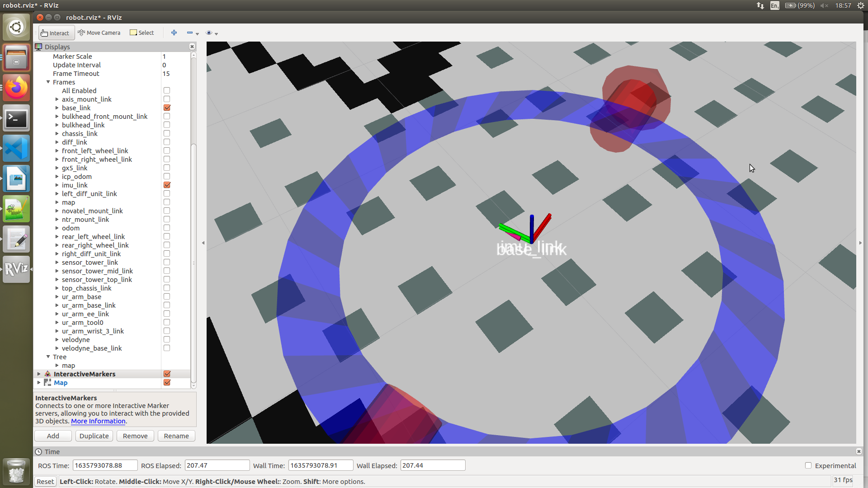Open the Trash from the dock
868x488 pixels.
16,471
